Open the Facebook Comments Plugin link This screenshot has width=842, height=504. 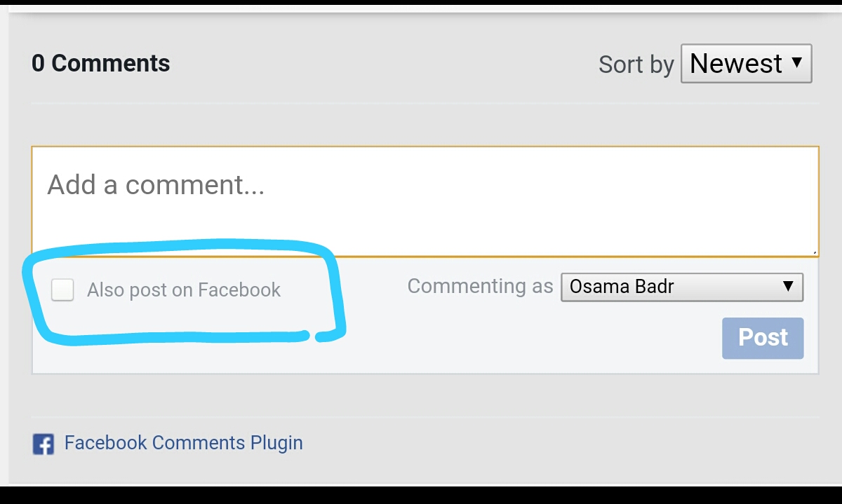tap(183, 443)
